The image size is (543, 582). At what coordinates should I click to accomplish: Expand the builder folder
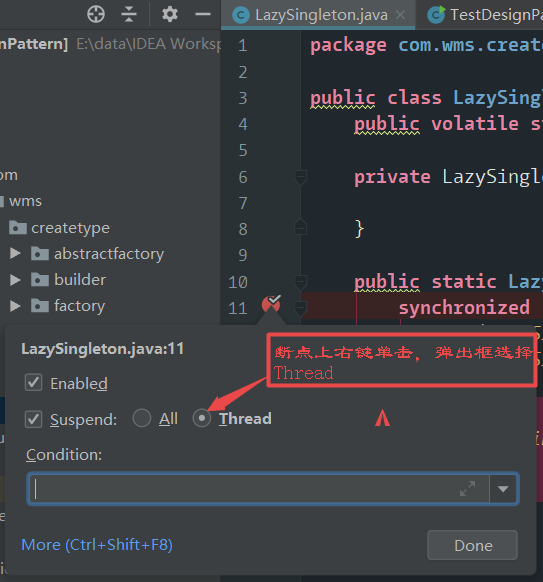click(15, 279)
